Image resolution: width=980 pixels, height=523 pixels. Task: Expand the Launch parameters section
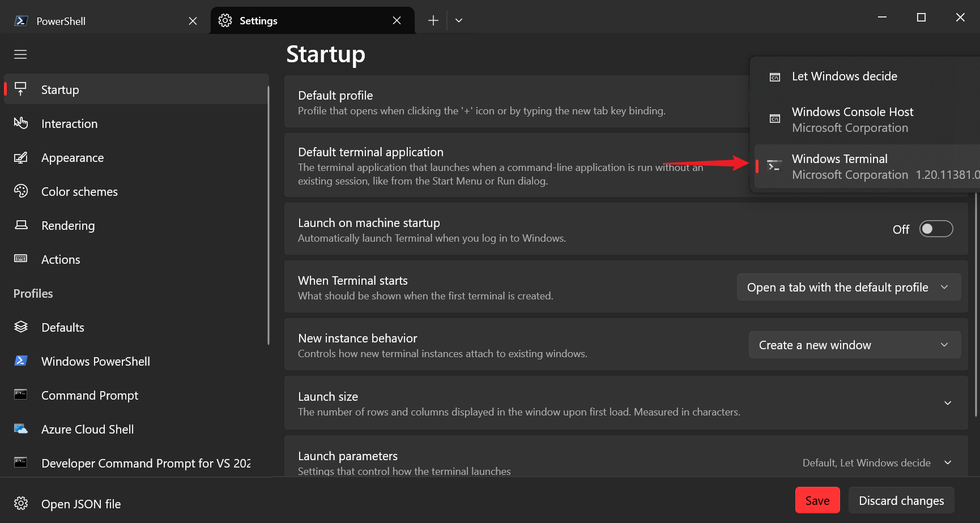pos(947,463)
